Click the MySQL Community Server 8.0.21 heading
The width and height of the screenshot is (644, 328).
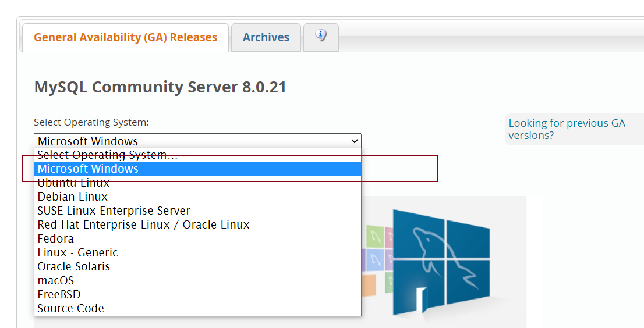click(x=160, y=87)
